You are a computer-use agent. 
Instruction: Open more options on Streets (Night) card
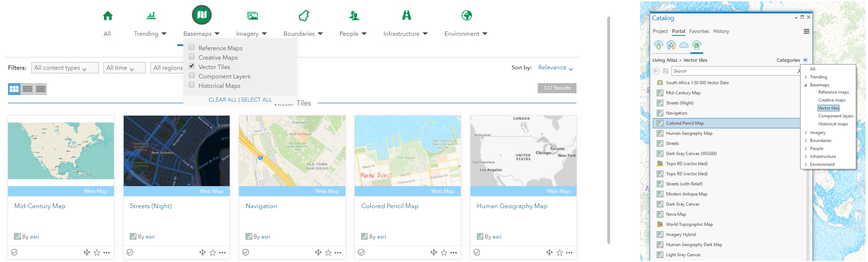click(222, 253)
